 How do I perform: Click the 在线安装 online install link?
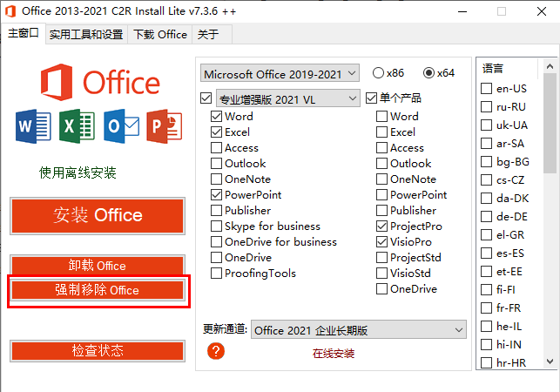334,354
